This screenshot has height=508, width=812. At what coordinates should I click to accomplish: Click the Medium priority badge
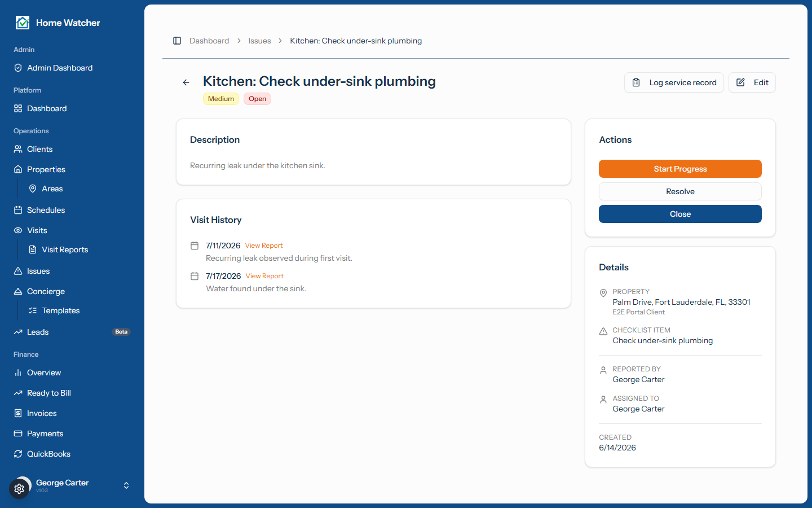(x=221, y=99)
